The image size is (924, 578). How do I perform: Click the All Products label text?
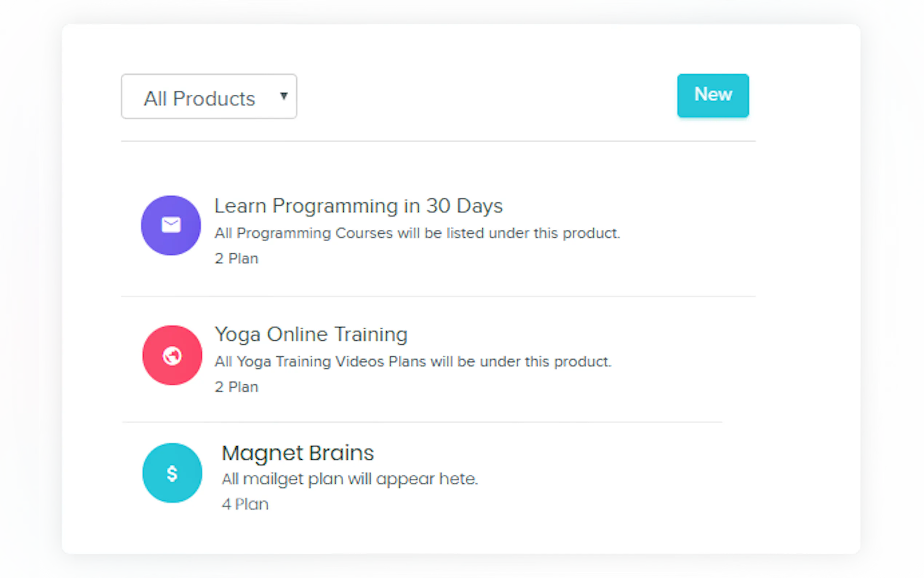[x=199, y=99]
